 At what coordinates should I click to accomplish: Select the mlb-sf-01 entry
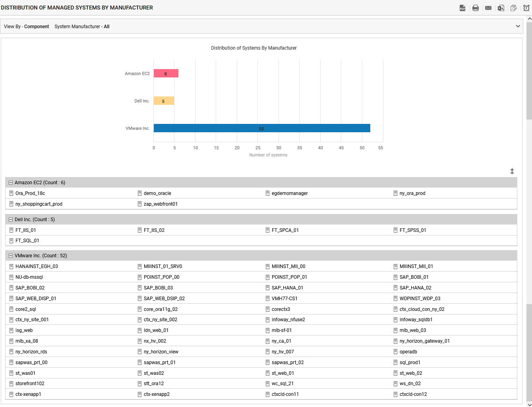pyautogui.click(x=282, y=330)
